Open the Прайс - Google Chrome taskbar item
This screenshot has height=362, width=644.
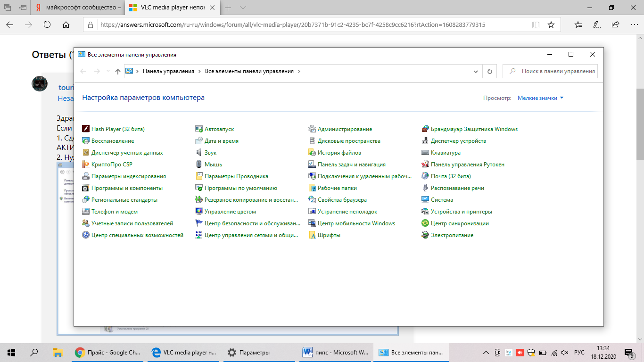tap(108, 352)
